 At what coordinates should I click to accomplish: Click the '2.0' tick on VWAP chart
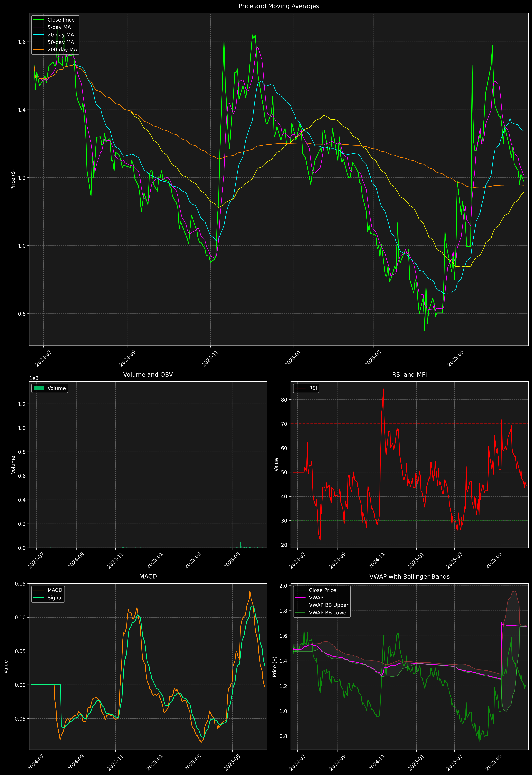[283, 586]
